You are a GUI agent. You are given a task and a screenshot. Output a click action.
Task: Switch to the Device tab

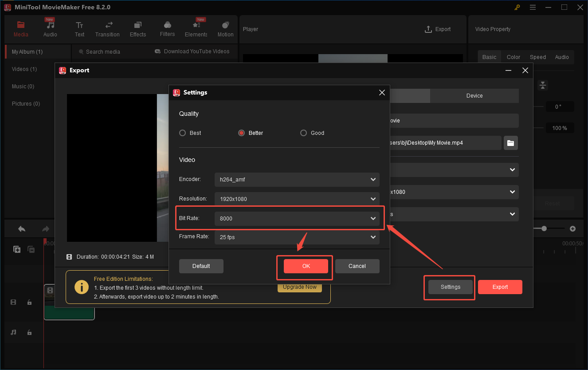[474, 95]
